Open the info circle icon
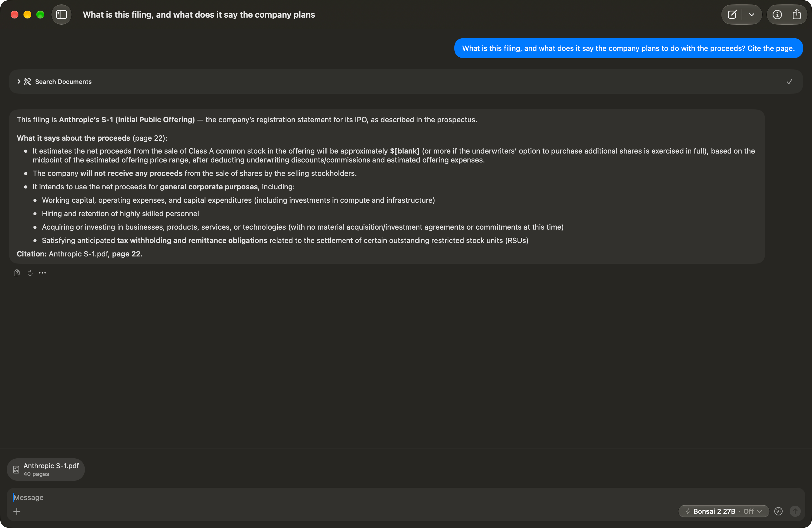This screenshot has height=528, width=812. tap(777, 15)
